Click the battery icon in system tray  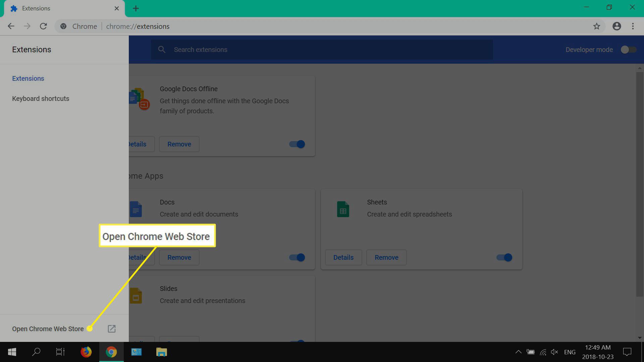pyautogui.click(x=531, y=352)
